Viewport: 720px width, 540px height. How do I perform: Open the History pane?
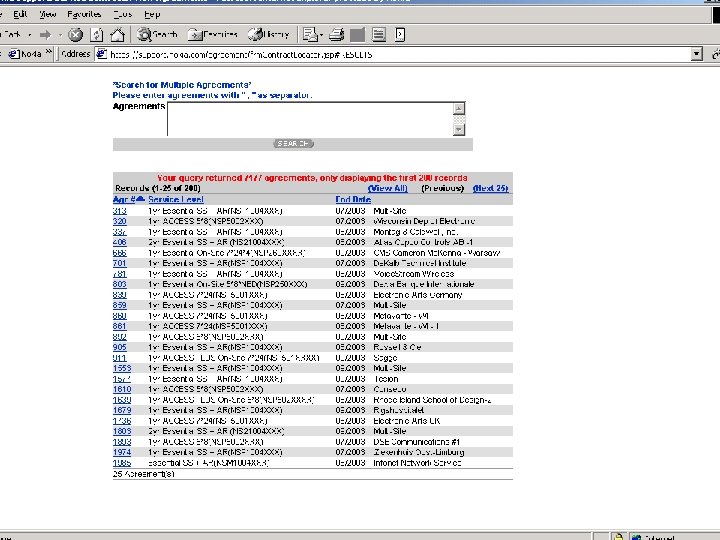(x=269, y=34)
